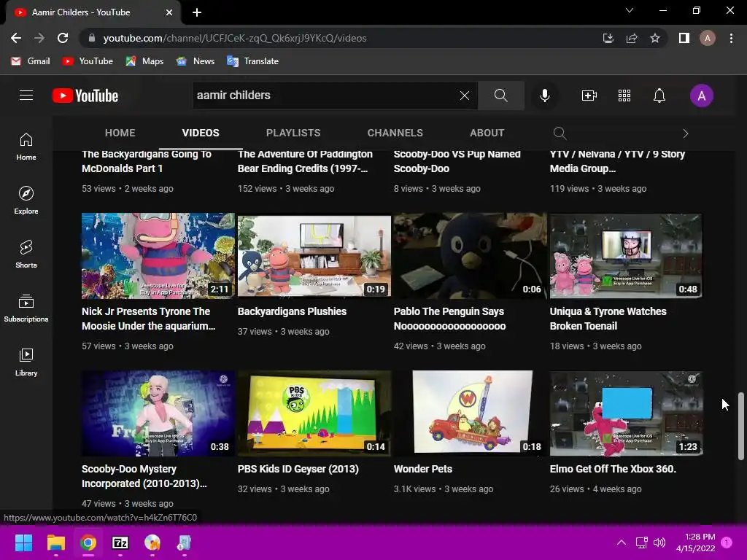Click the YouTube logo
The height and width of the screenshot is (560, 747).
click(x=85, y=96)
